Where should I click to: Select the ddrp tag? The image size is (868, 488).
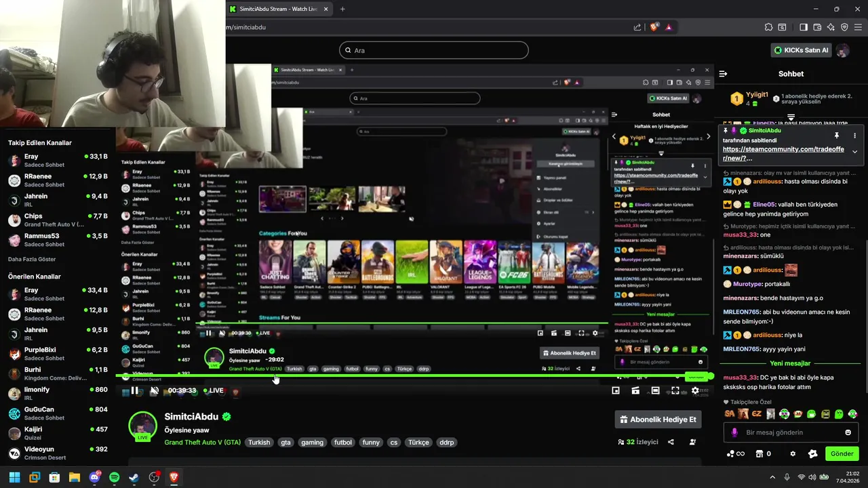[446, 442]
